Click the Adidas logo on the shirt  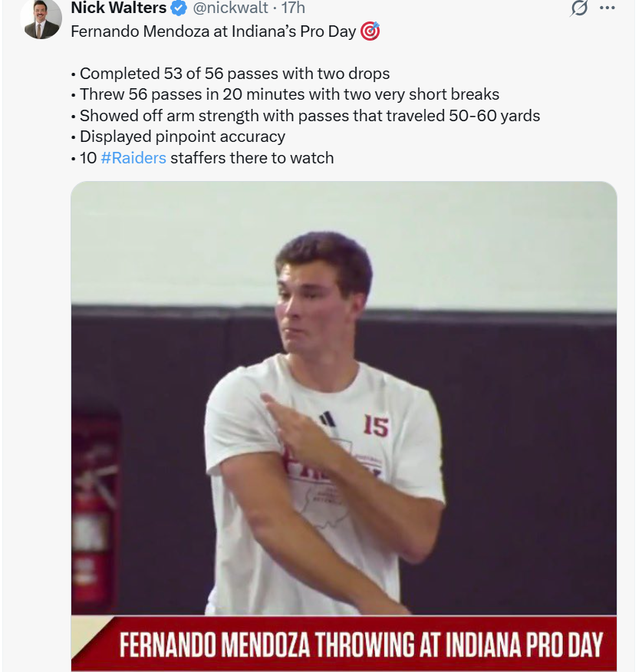click(328, 419)
